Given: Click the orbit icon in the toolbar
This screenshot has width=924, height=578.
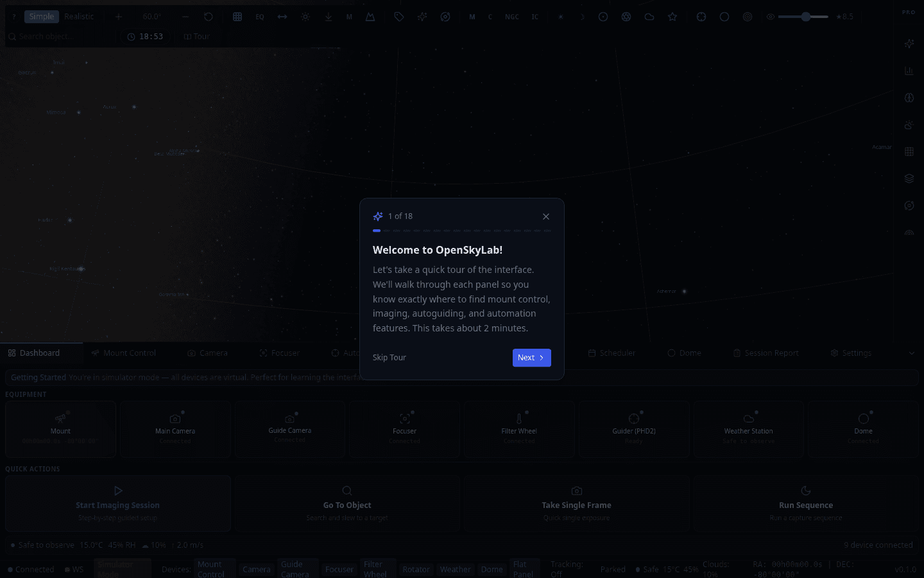Looking at the screenshot, I should coord(445,17).
